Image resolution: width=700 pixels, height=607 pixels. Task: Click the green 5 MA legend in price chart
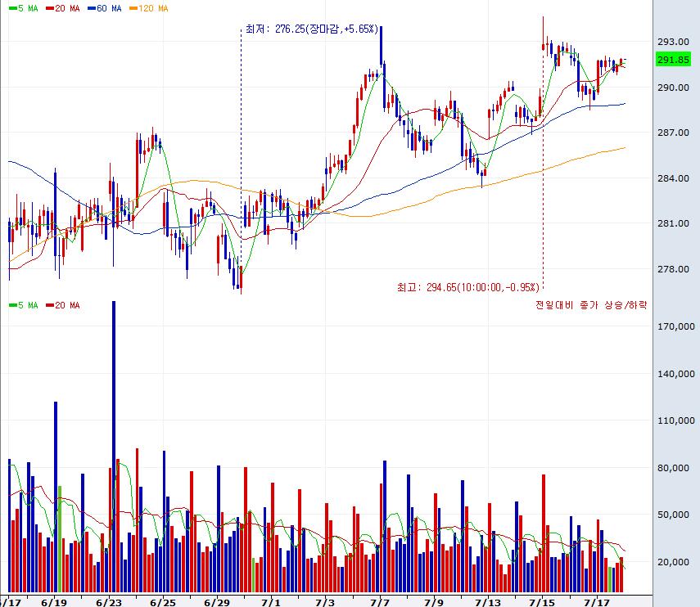tap(24, 8)
